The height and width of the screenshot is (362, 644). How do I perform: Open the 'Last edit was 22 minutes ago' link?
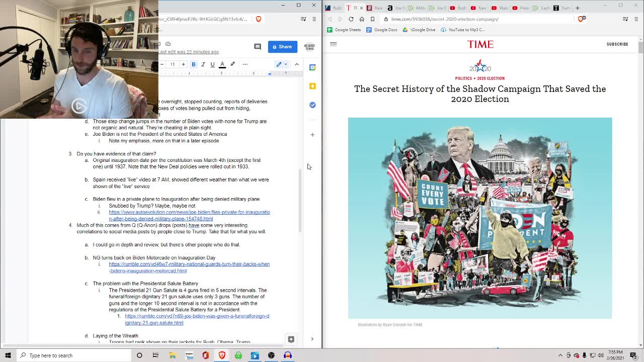tap(189, 52)
